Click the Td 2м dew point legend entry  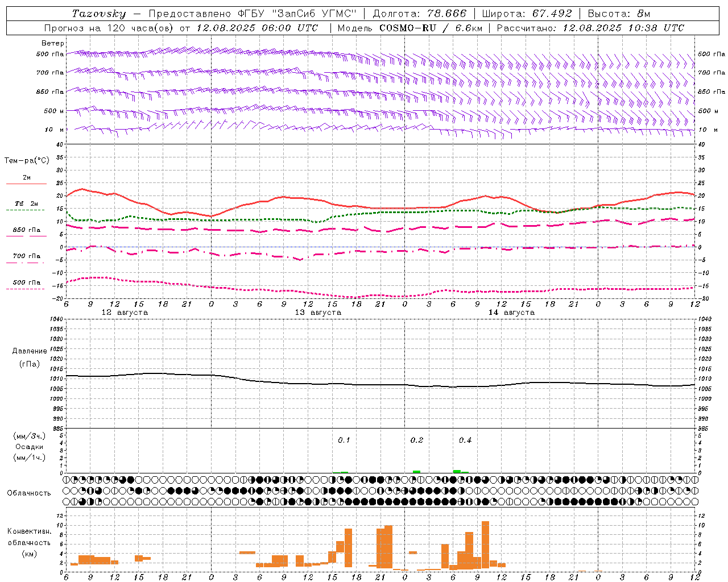pyautogui.click(x=26, y=203)
